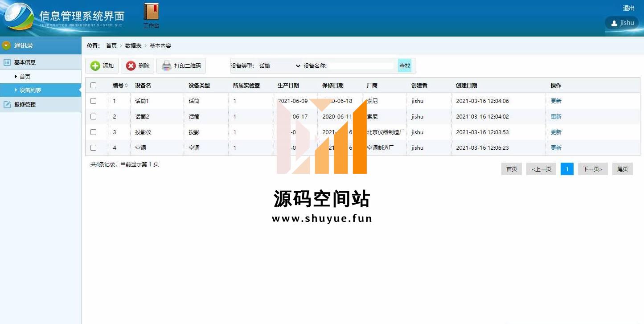Click 更新 for row 话筒1
Viewport: 644px width, 324px height.
[x=556, y=101]
